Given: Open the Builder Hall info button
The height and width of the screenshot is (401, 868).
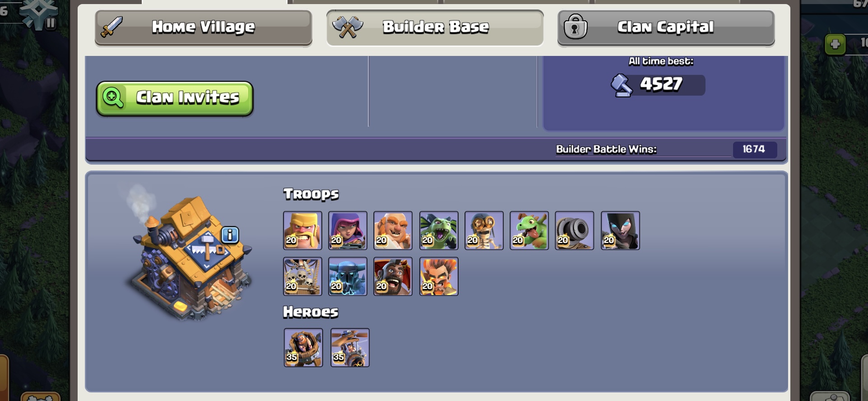Looking at the screenshot, I should pos(230,235).
